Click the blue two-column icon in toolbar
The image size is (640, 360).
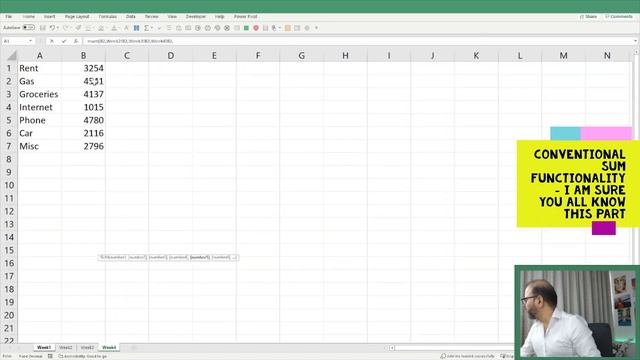pos(136,28)
